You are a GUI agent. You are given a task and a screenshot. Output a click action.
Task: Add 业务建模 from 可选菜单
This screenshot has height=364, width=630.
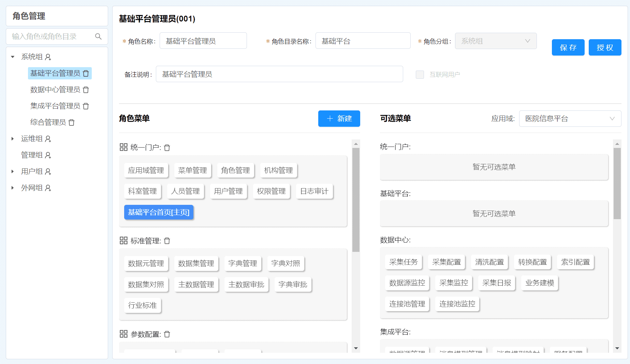540,283
